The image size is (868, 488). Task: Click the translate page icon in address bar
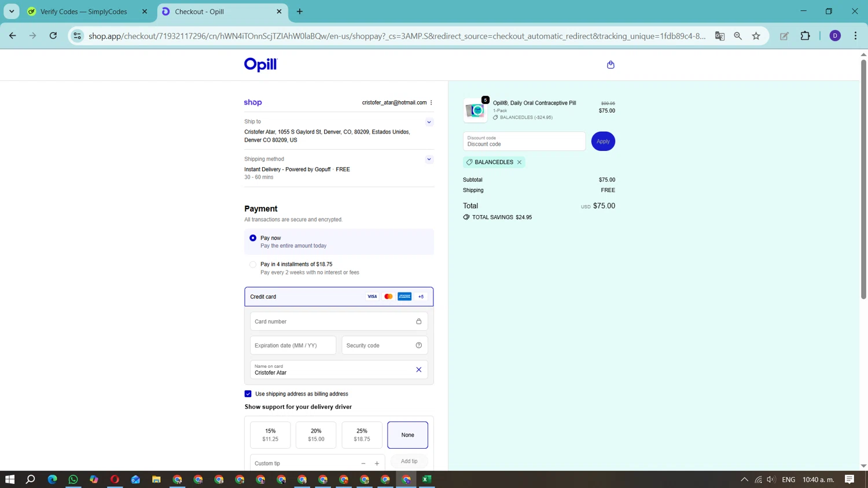coord(720,36)
